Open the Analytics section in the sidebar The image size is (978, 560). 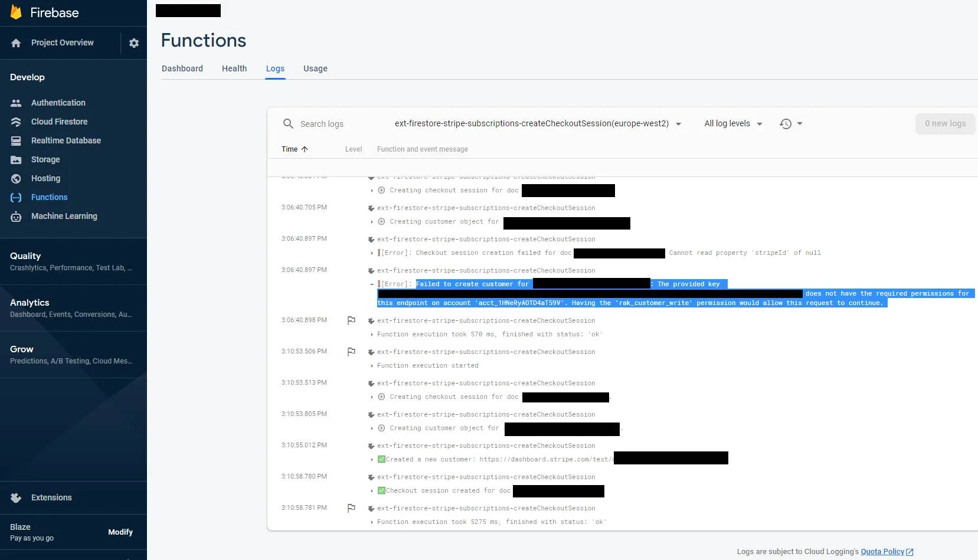click(x=73, y=308)
